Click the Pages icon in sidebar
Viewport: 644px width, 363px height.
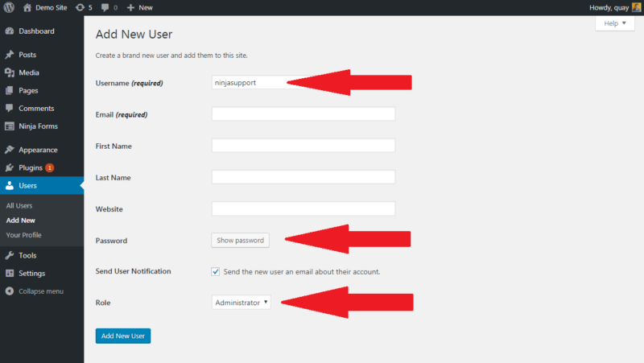click(10, 90)
